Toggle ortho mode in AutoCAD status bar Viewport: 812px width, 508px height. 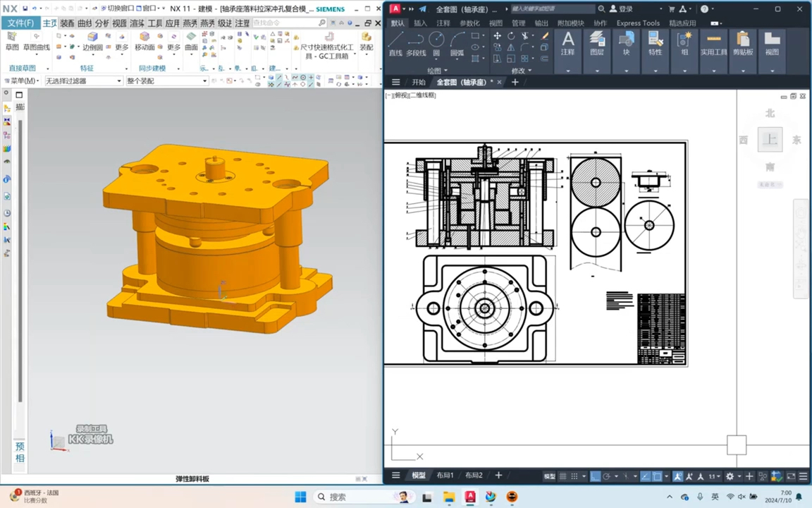[x=596, y=476]
